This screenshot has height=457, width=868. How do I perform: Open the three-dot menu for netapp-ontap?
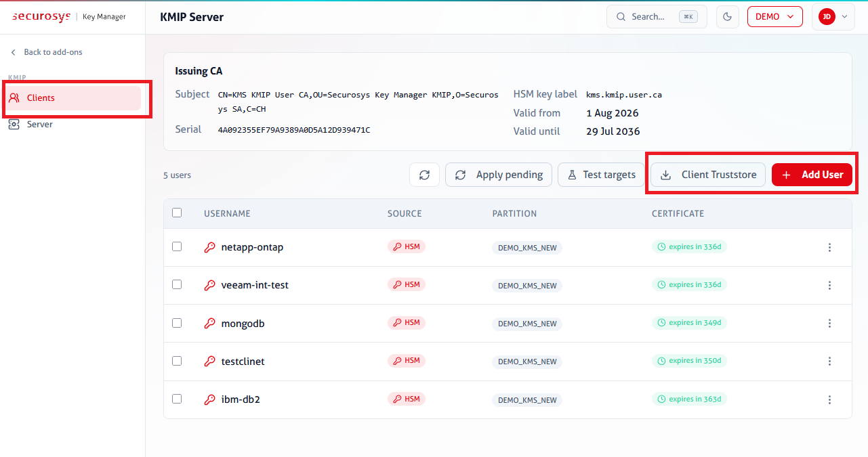click(829, 248)
